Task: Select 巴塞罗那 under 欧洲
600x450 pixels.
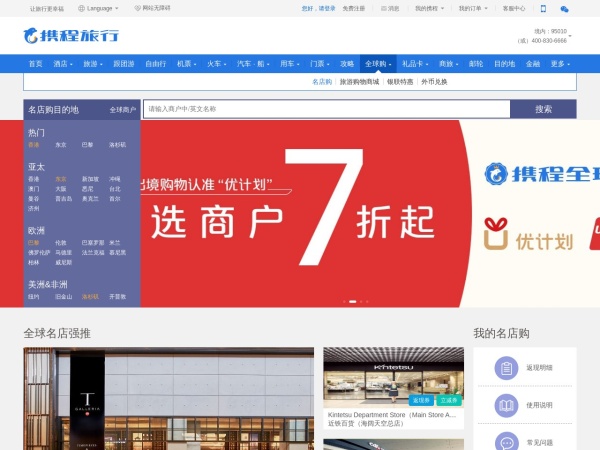Action: (x=93, y=243)
